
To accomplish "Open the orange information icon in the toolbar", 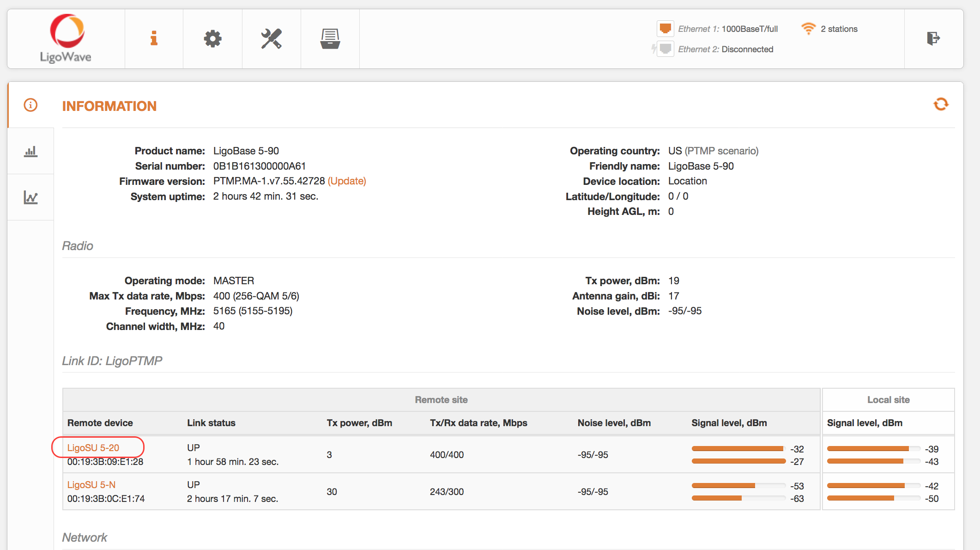I will [154, 39].
